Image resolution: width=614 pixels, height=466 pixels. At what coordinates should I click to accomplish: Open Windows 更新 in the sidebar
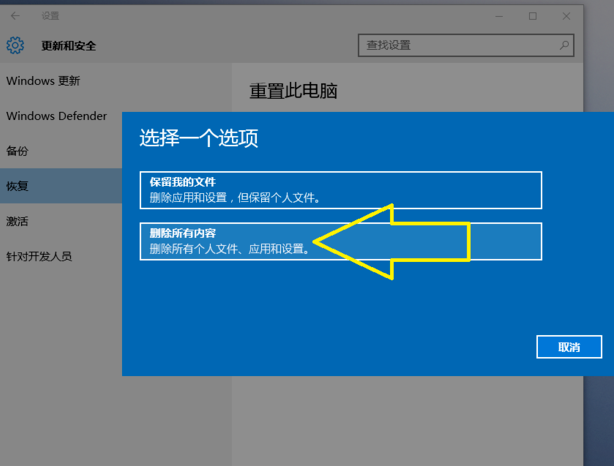(43, 81)
